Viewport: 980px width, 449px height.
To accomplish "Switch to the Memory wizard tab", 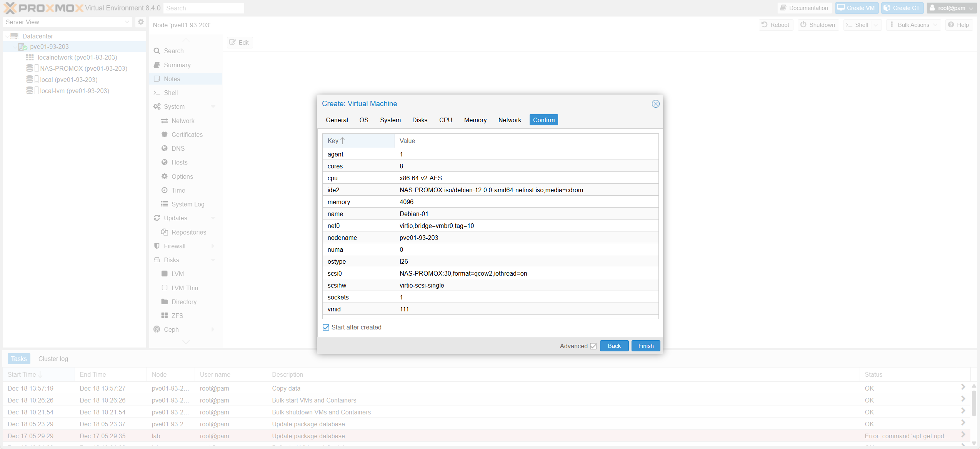I will click(x=475, y=120).
